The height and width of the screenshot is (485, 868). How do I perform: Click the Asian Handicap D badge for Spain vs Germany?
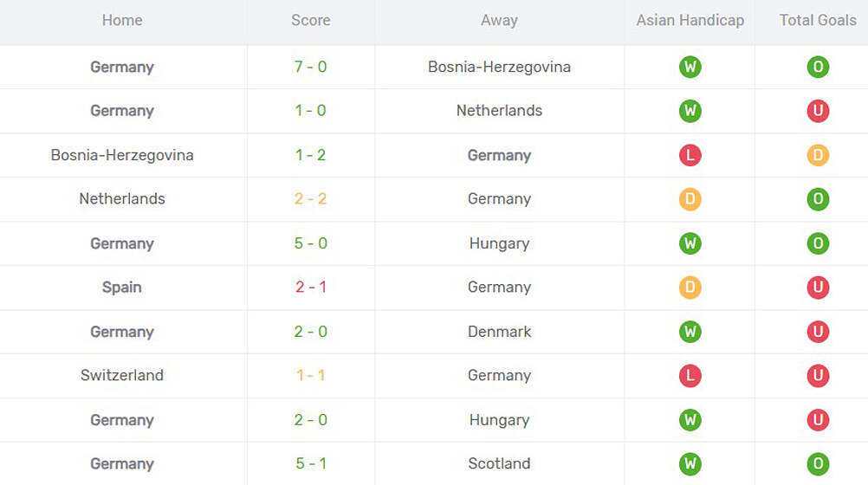coord(690,288)
